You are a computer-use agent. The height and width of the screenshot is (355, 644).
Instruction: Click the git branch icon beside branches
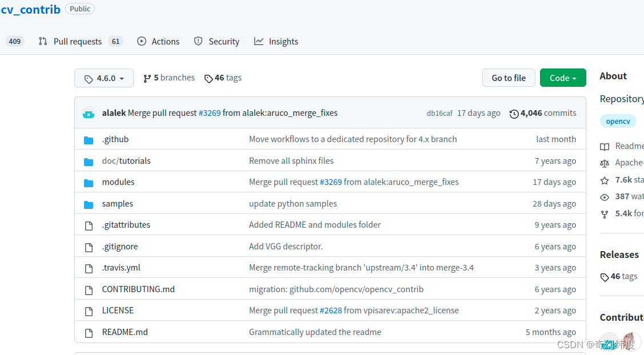coord(147,78)
